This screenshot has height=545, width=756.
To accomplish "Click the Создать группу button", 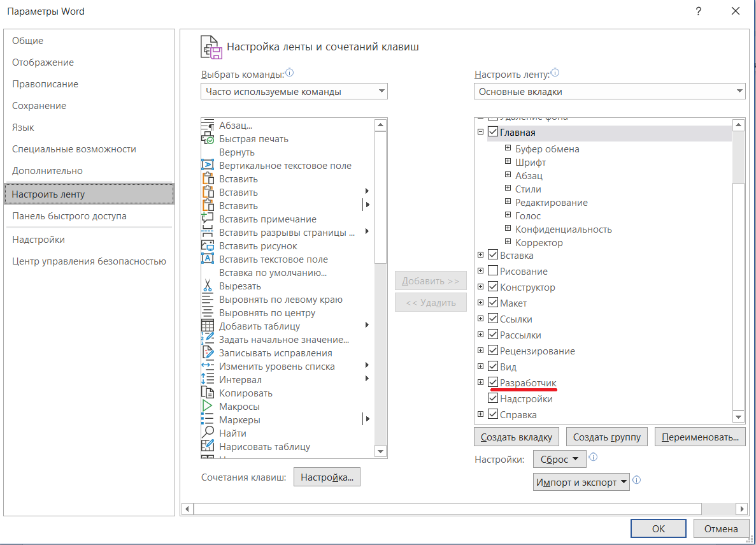I will [x=606, y=437].
